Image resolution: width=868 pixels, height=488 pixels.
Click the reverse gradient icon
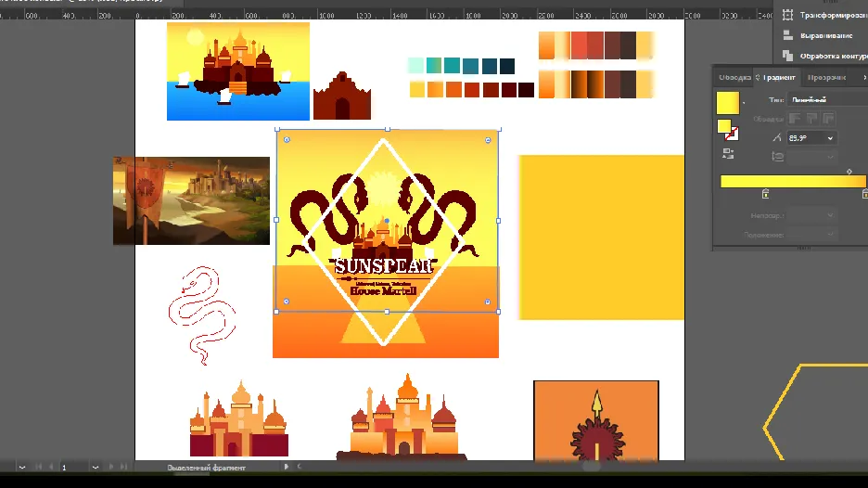click(x=728, y=154)
